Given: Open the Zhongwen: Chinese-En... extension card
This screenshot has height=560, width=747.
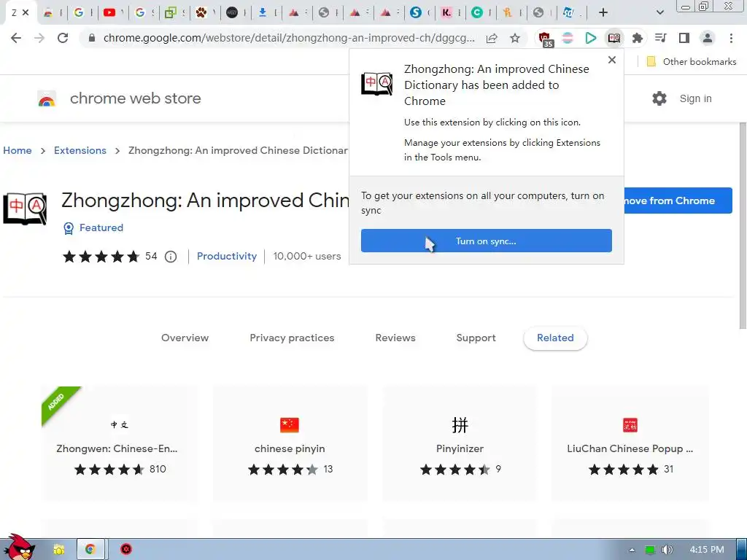Looking at the screenshot, I should tap(119, 444).
